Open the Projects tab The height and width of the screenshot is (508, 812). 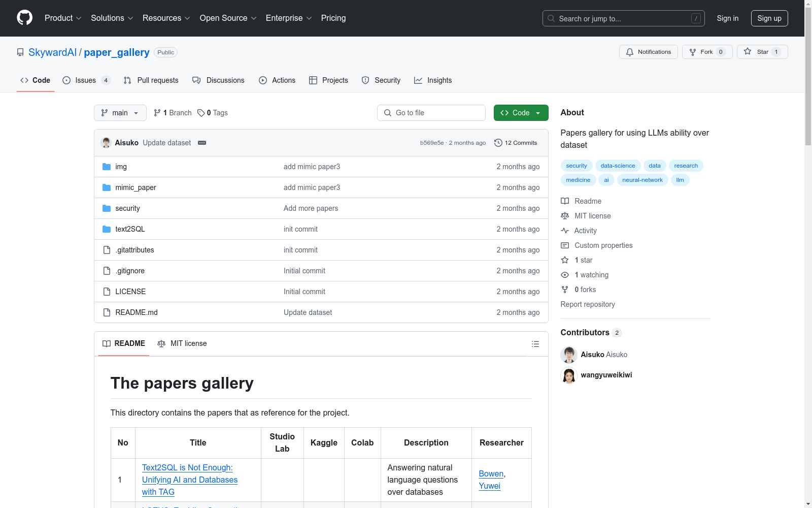coord(328,80)
